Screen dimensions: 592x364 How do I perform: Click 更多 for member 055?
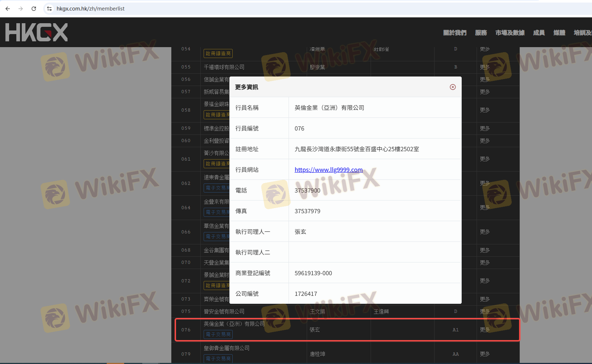[485, 67]
